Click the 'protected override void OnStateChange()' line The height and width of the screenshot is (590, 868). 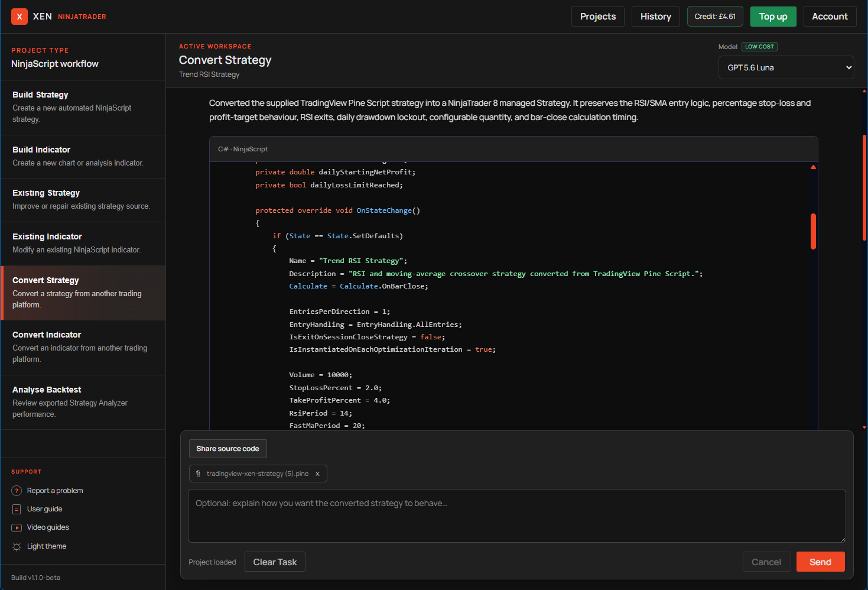[x=338, y=210]
